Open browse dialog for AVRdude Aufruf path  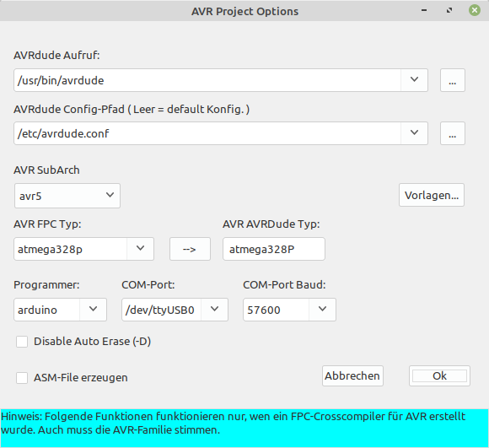click(453, 80)
